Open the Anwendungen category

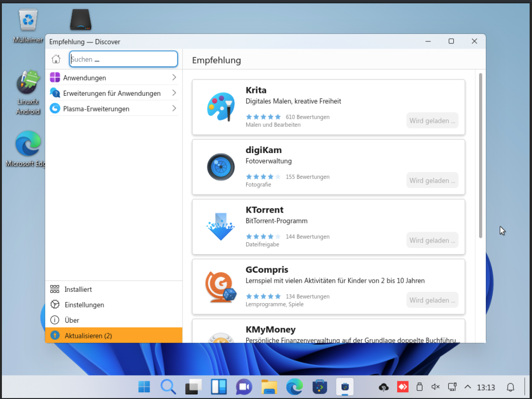pos(114,78)
